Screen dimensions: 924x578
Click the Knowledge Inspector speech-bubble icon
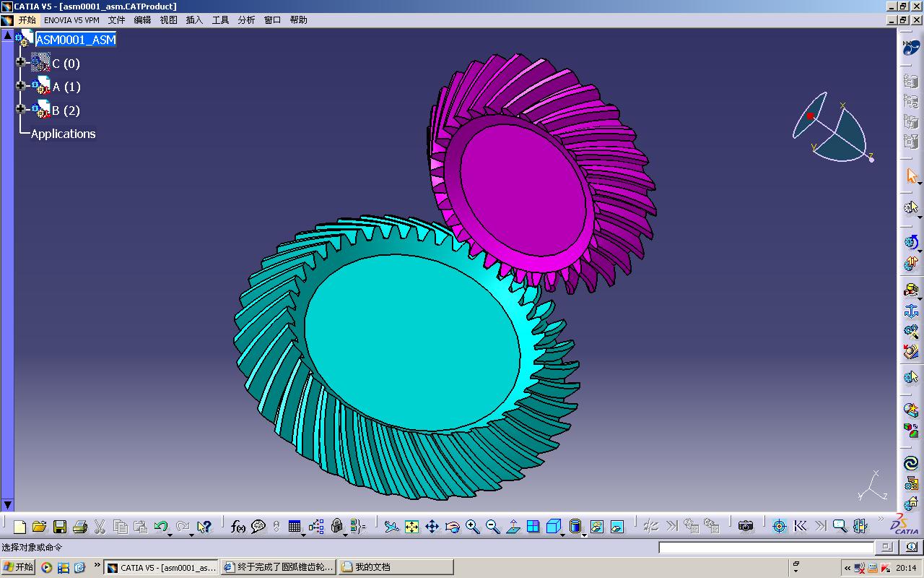click(258, 527)
